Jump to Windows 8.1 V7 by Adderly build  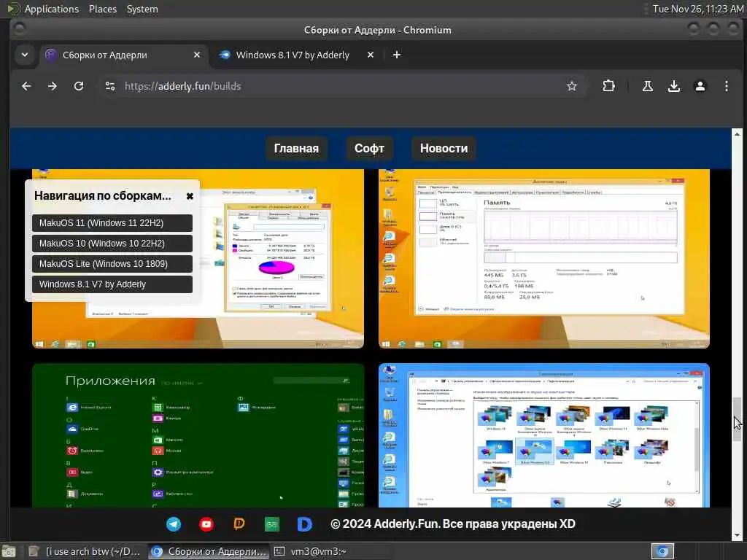[112, 284]
